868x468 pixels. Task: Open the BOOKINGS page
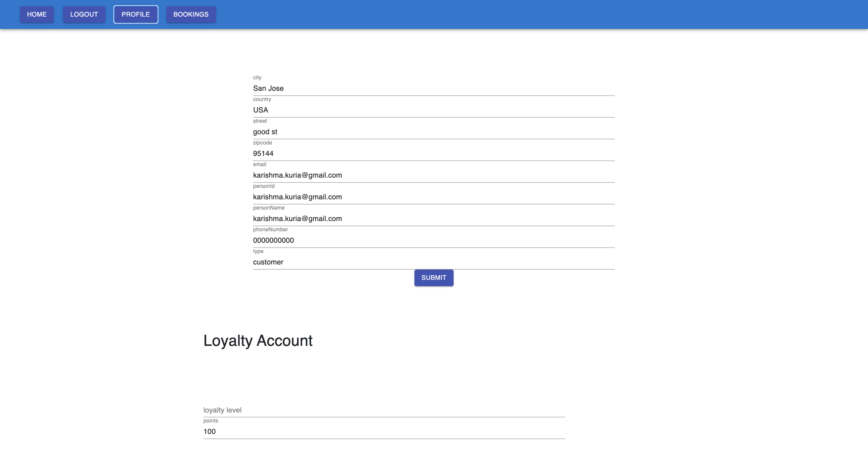point(191,14)
